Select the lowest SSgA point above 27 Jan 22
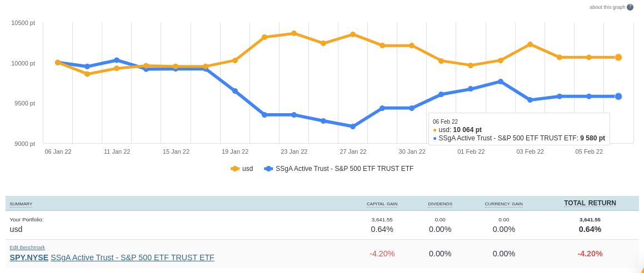 pos(353,127)
